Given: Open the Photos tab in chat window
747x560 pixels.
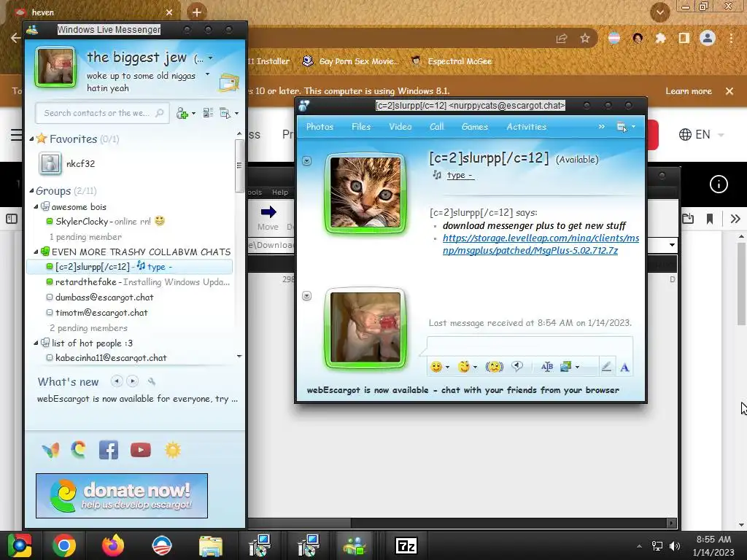Looking at the screenshot, I should pyautogui.click(x=320, y=127).
